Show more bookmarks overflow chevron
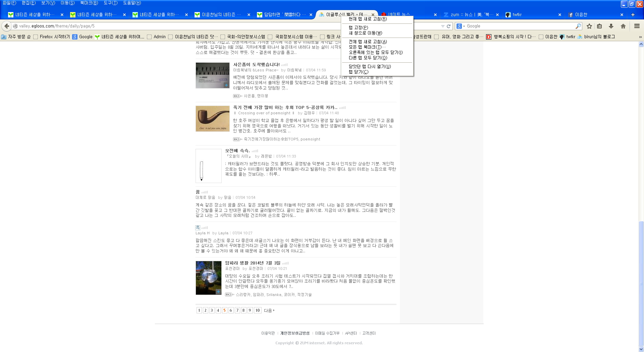 [x=640, y=37]
